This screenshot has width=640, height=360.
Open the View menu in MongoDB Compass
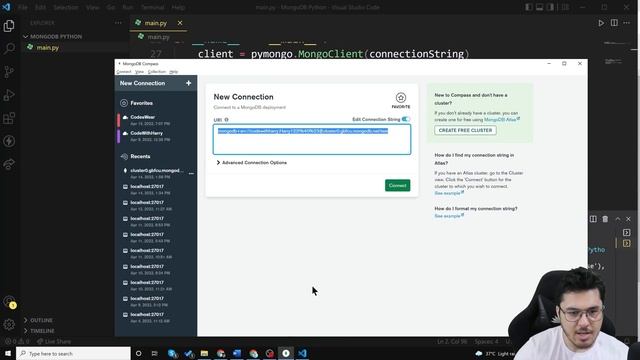[x=139, y=72]
